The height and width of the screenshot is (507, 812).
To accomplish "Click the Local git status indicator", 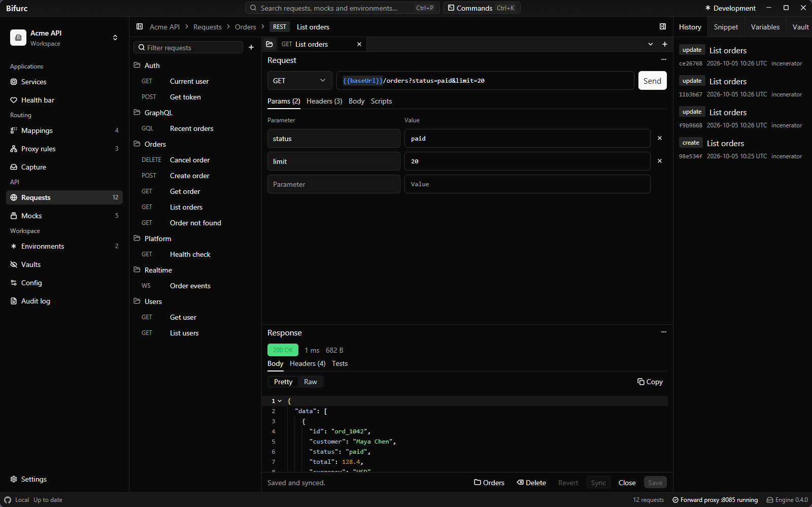I will coord(17,500).
